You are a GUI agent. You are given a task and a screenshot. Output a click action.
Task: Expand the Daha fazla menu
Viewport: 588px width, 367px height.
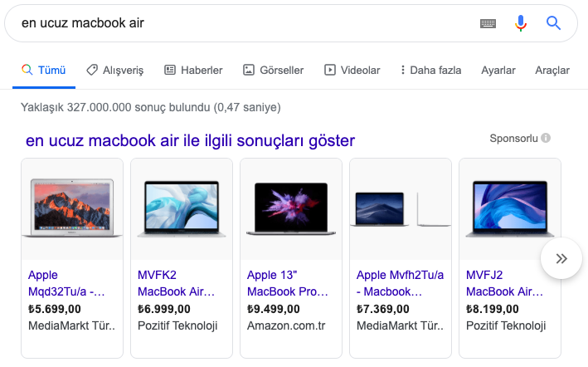pos(430,71)
